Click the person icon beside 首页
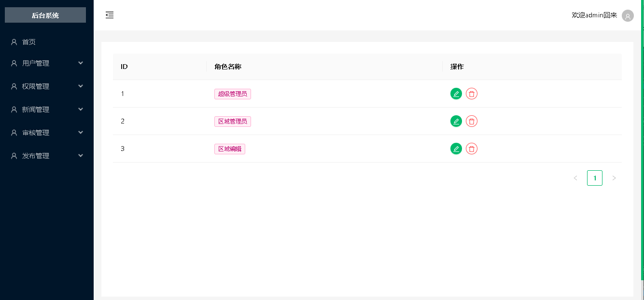The height and width of the screenshot is (300, 644). 14,41
